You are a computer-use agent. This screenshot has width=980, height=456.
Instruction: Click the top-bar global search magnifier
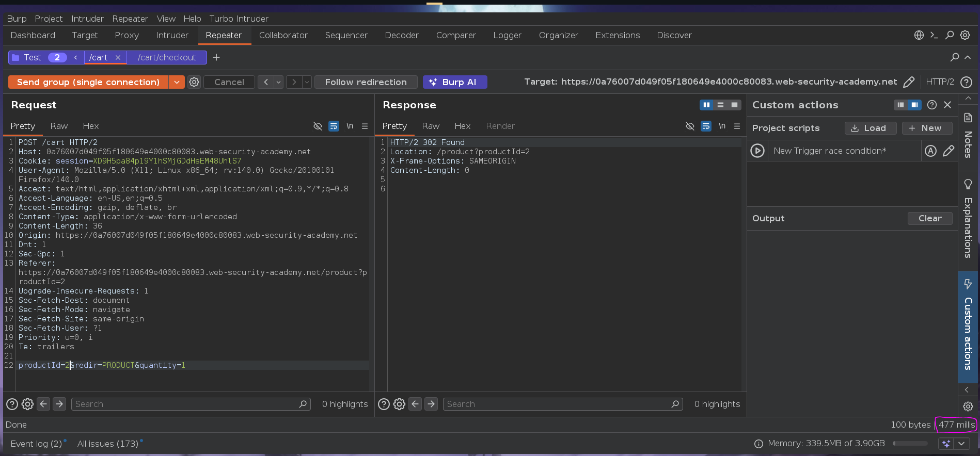[x=950, y=35]
